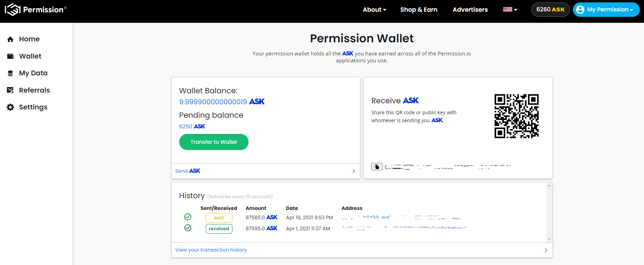Click the Wallet Balance label

[x=208, y=91]
